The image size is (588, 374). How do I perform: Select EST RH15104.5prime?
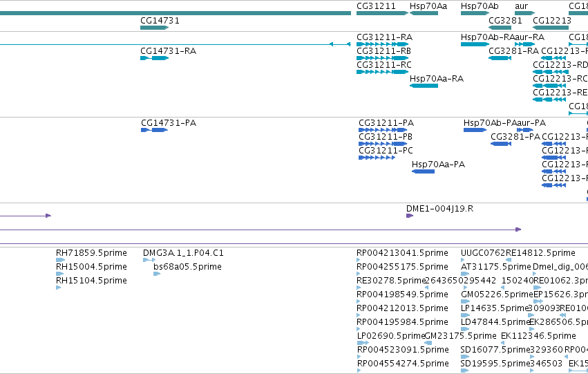[x=91, y=281]
